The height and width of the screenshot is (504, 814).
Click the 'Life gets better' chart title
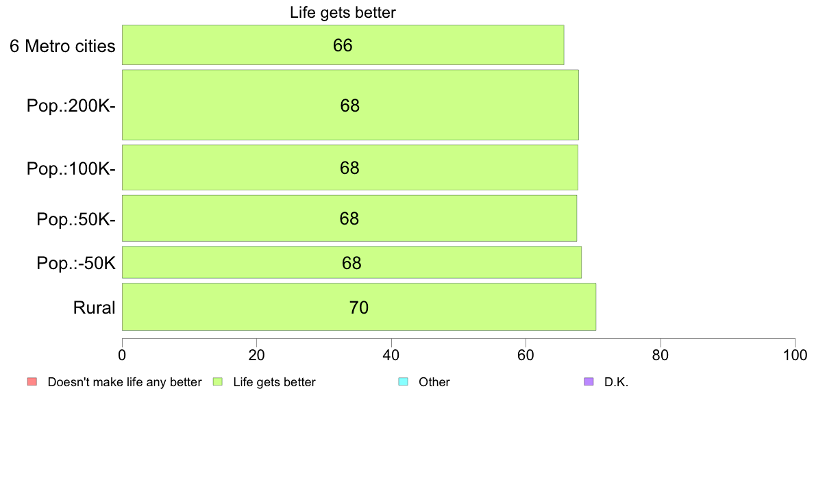(343, 12)
